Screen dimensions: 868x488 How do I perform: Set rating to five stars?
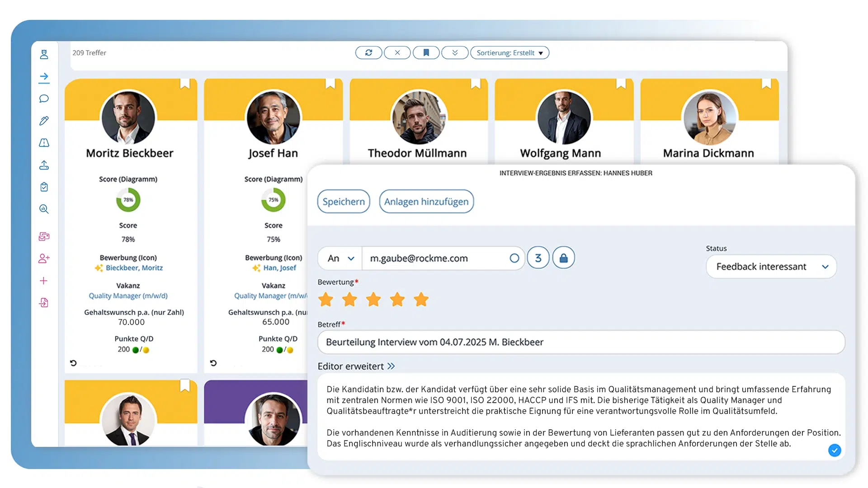pyautogui.click(x=421, y=300)
